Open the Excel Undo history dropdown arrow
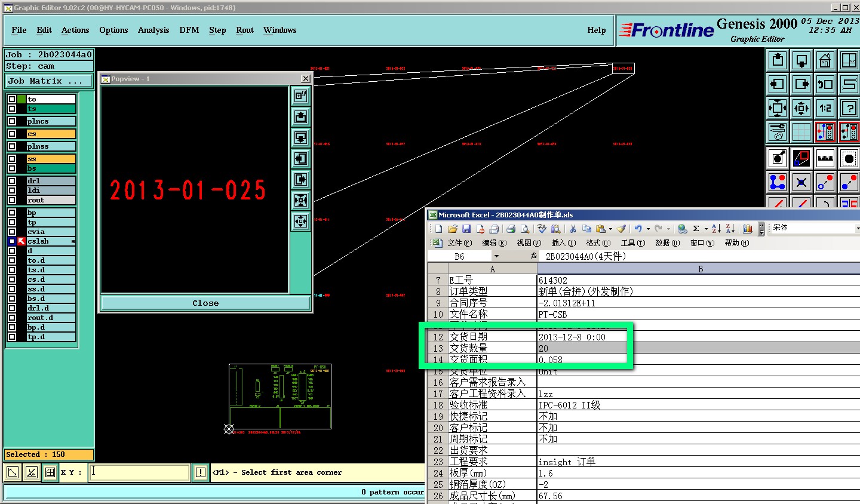This screenshot has width=860, height=504. [648, 229]
